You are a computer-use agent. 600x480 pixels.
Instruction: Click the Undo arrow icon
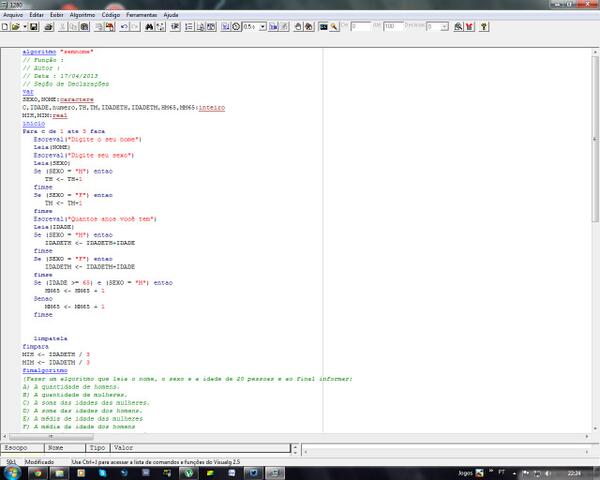[x=124, y=27]
